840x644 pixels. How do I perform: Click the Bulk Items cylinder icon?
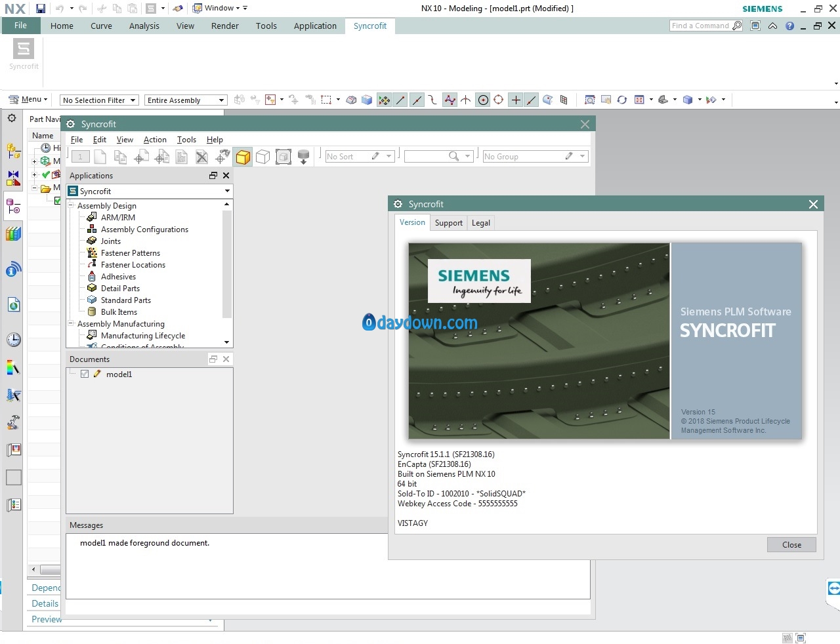92,312
